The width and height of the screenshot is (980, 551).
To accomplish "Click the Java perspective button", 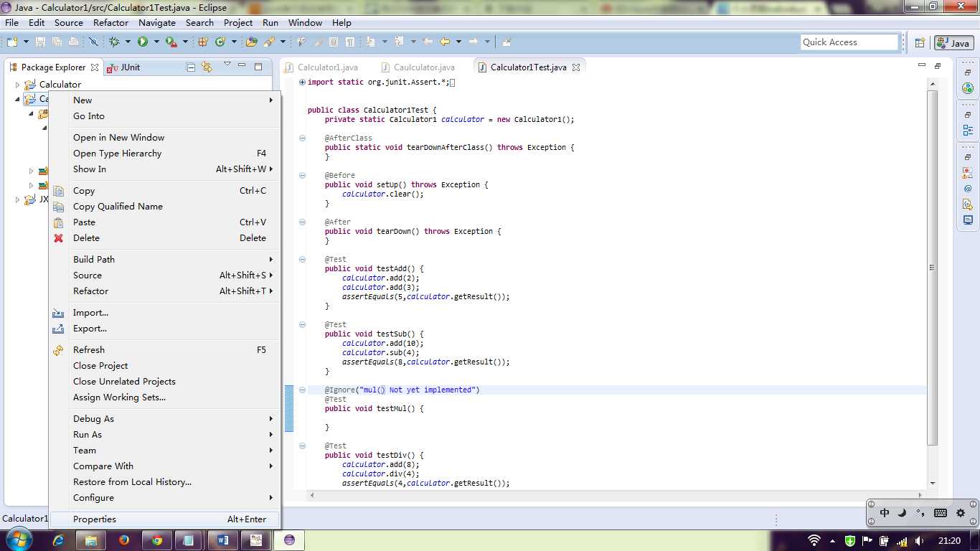I will 953,43.
